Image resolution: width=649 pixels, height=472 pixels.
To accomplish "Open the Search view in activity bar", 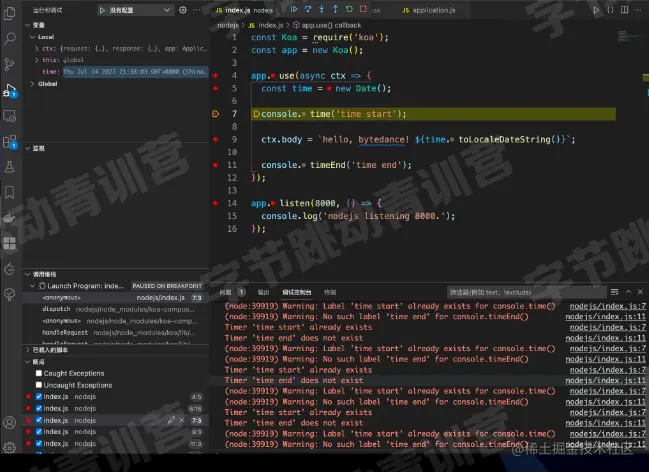I will 9,39.
